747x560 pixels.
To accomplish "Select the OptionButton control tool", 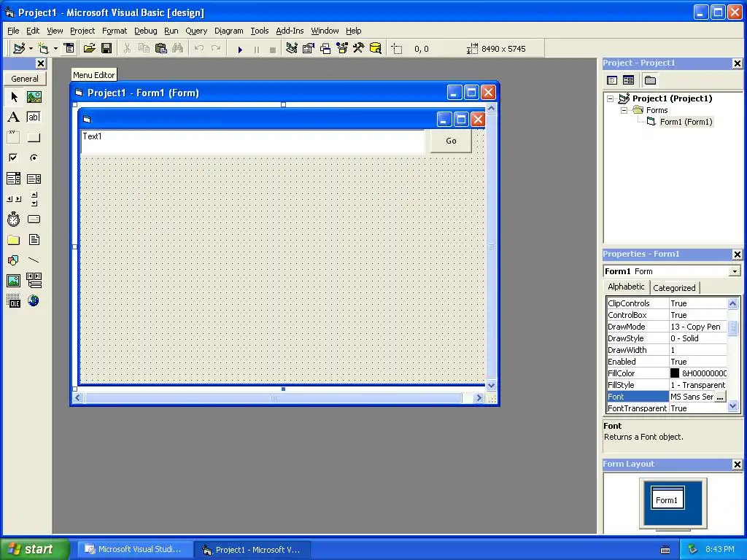I will [34, 157].
